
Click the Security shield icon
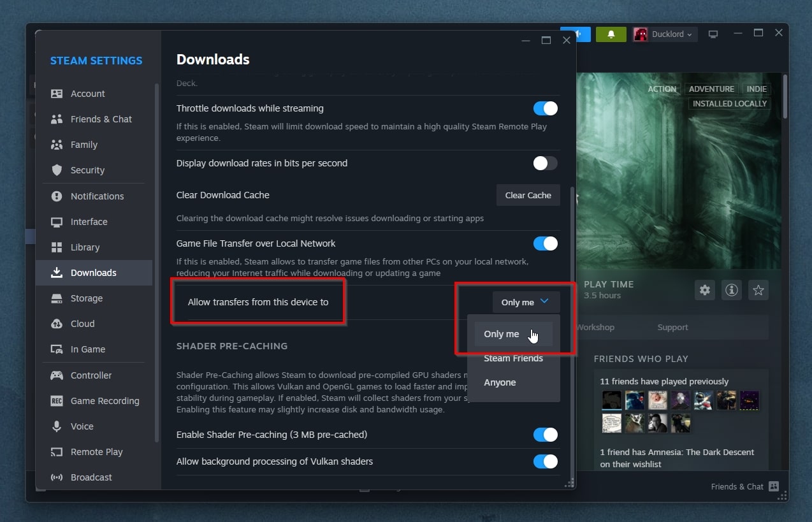[x=57, y=170]
